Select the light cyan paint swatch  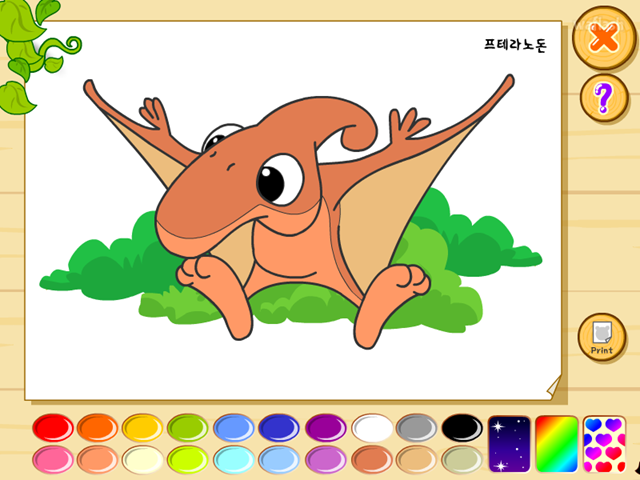click(x=234, y=460)
